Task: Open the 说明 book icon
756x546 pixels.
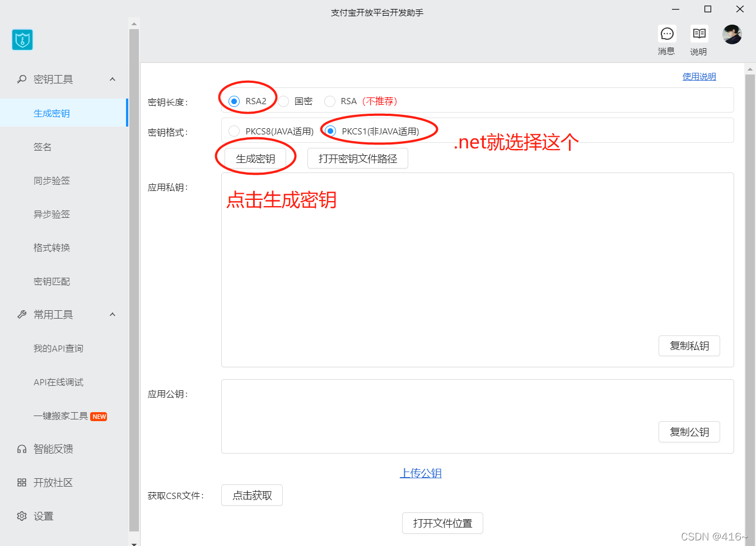Action: coord(698,34)
